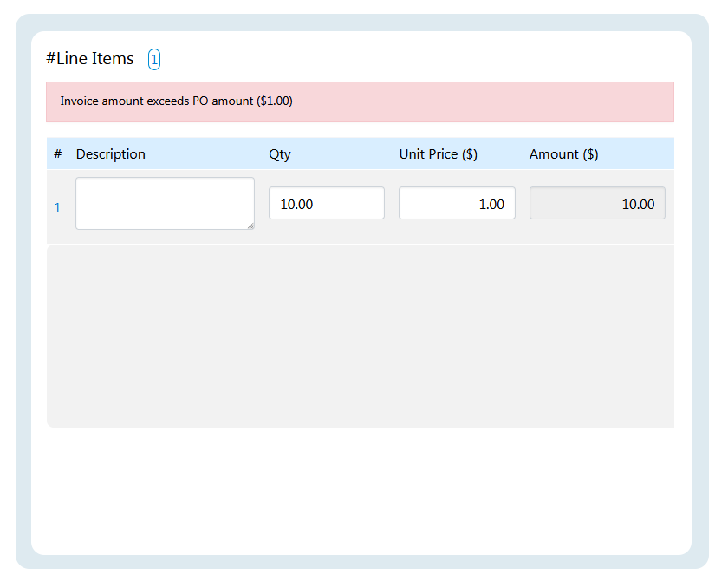Sort by the Unit Price ($) column header
Viewport: 728px width, 581px height.
point(438,153)
